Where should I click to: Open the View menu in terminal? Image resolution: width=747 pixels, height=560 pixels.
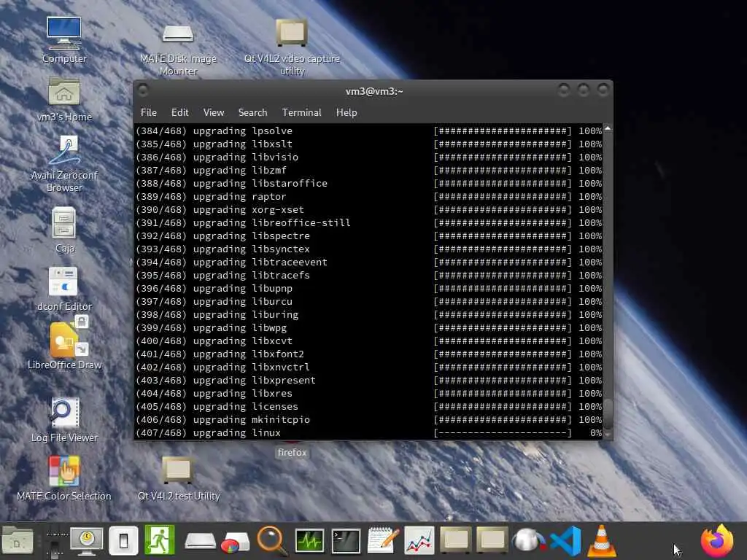[x=214, y=112]
